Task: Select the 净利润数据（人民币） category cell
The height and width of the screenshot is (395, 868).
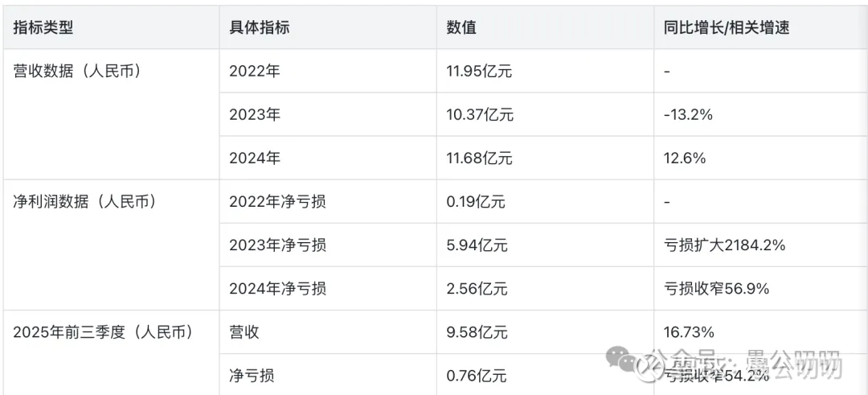Action: [x=85, y=201]
